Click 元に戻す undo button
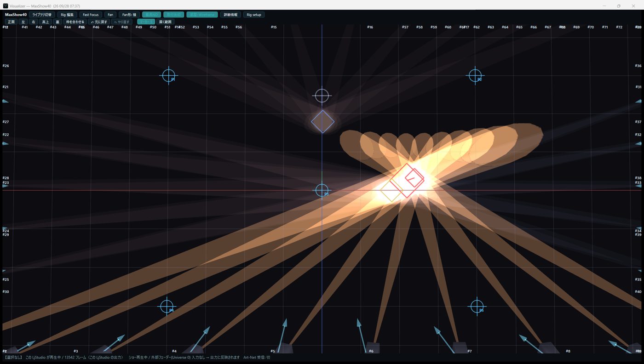 (x=99, y=22)
